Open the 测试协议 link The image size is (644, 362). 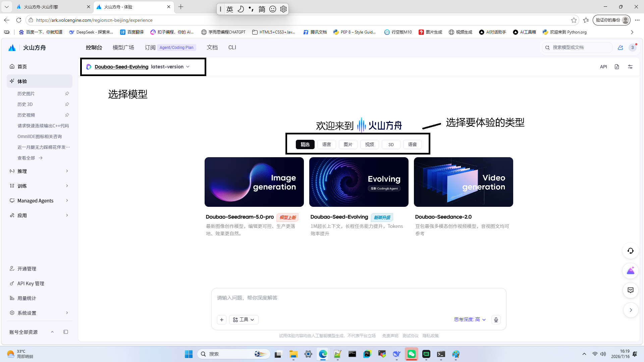point(410,336)
